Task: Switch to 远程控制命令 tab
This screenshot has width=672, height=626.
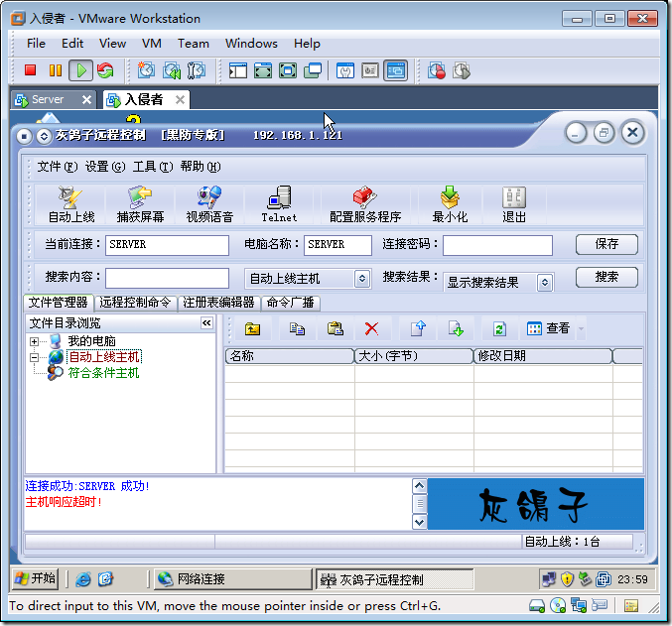Action: [135, 303]
